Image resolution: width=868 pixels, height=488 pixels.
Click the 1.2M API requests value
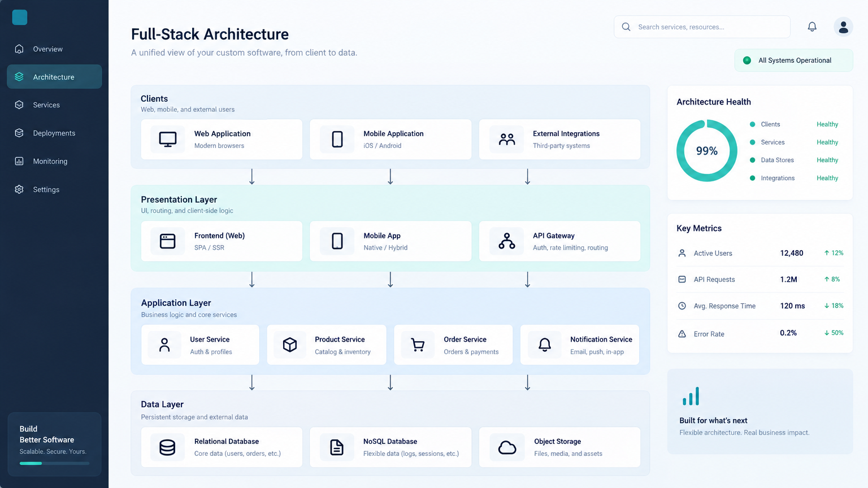[x=788, y=280]
